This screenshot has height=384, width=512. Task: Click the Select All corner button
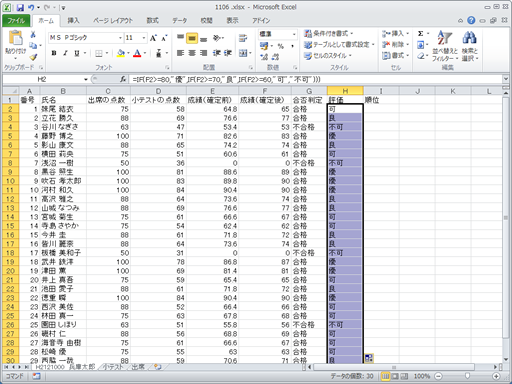point(11,91)
